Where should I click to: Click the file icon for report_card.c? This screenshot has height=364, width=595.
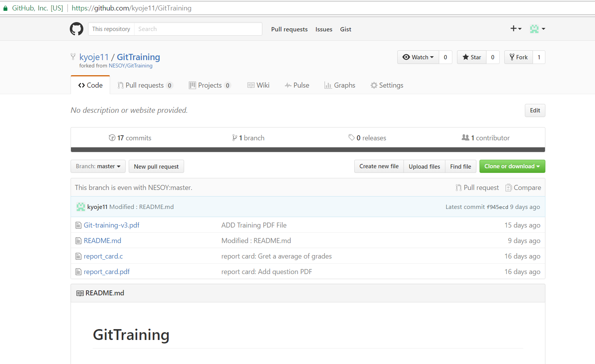point(78,256)
